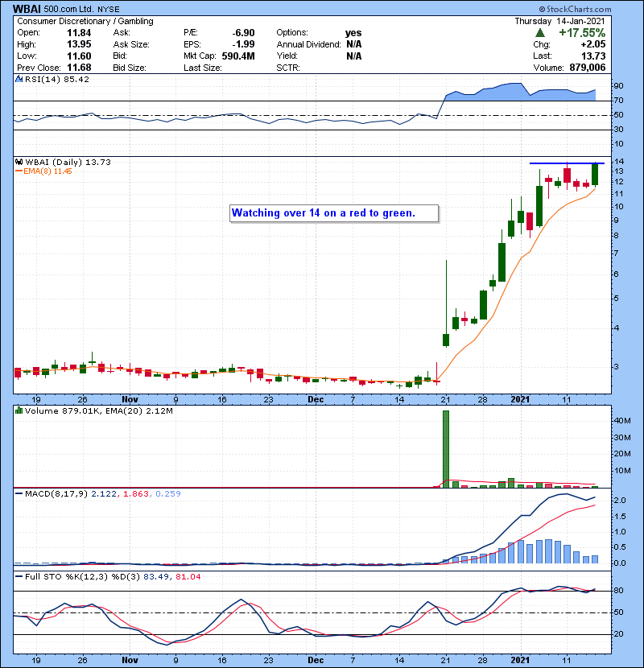
Task: Click the WBAI (Daily) candlestick legend icon
Action: click(x=19, y=162)
